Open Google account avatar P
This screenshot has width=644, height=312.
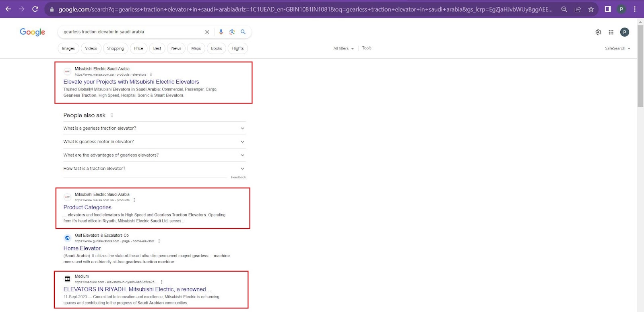tap(625, 32)
